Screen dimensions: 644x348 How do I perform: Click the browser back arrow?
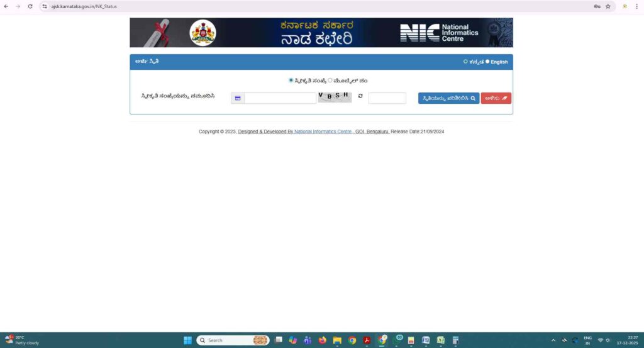pos(6,6)
